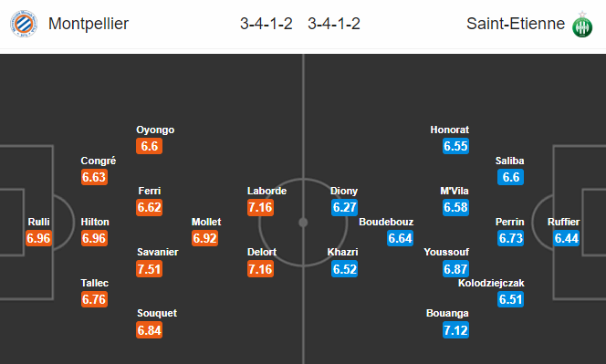Open the Montpellier team name link
Image resolution: width=606 pixels, height=364 pixels.
[89, 24]
